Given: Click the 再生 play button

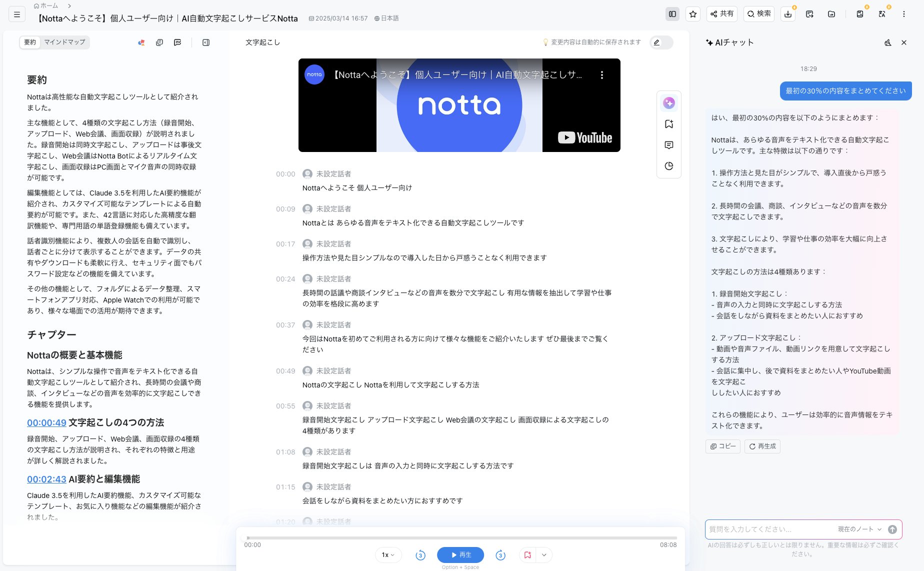Looking at the screenshot, I should click(460, 555).
